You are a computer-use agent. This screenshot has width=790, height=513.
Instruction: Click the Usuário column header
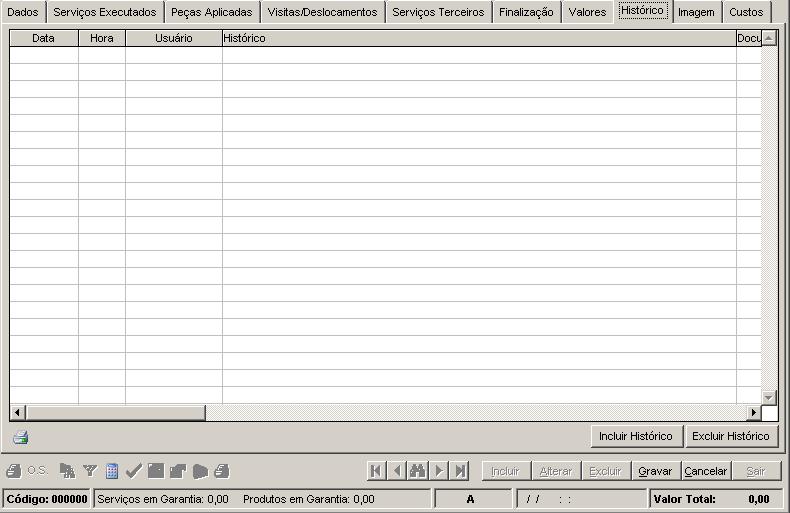pyautogui.click(x=174, y=38)
